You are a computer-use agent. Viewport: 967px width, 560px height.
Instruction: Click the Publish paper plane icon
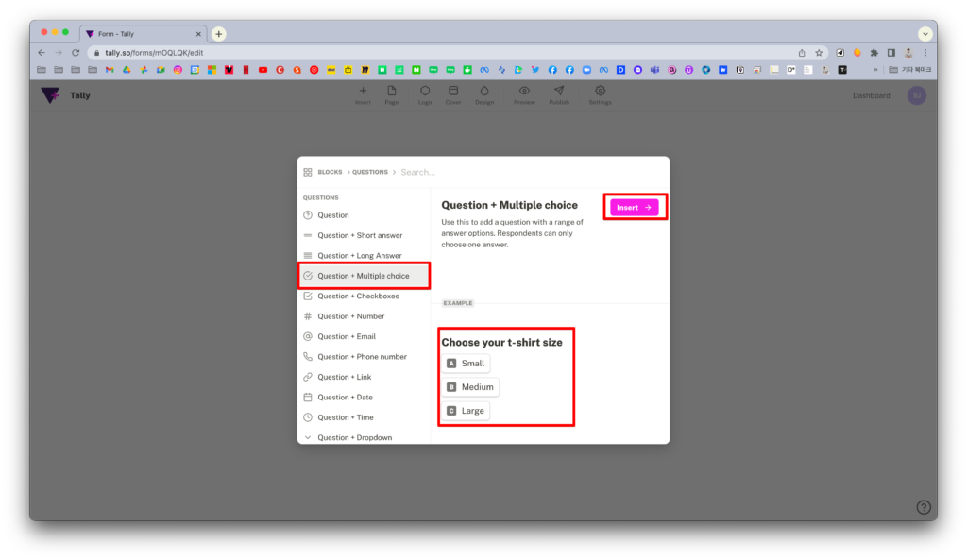point(559,92)
